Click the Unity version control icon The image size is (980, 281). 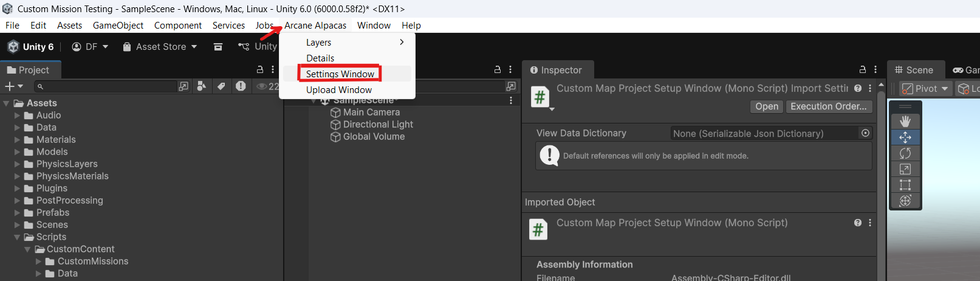tap(244, 47)
